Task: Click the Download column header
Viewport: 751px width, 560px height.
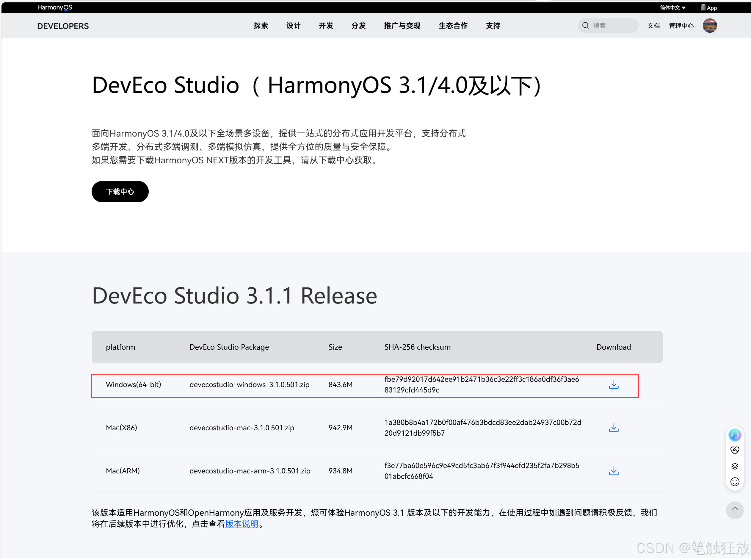Action: point(614,347)
